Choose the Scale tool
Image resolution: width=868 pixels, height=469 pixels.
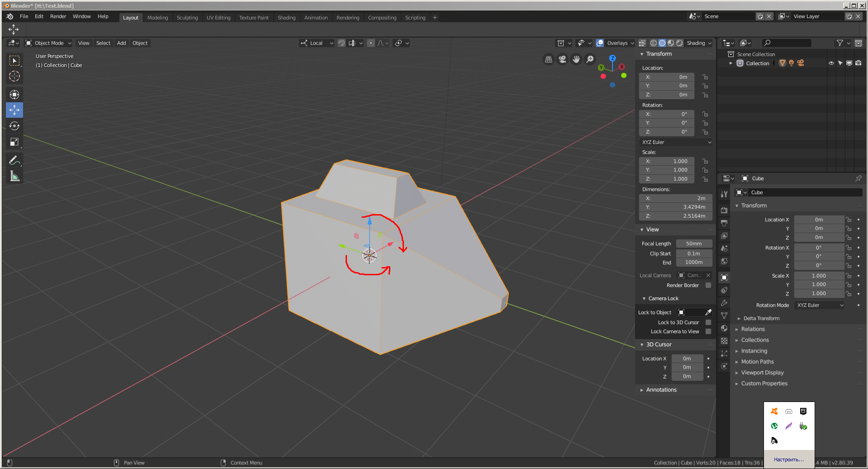[14, 142]
